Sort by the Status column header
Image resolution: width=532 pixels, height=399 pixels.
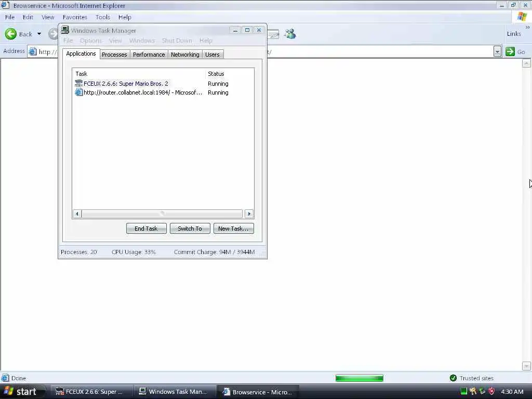click(x=229, y=74)
